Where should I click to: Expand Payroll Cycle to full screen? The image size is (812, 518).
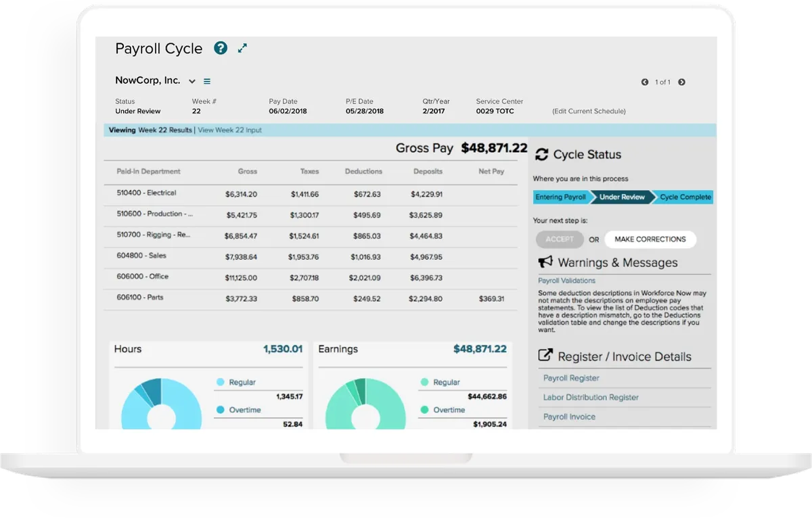[243, 48]
